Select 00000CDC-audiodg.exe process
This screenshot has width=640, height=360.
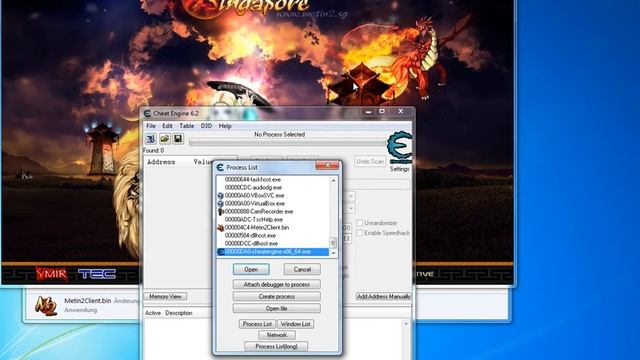273,187
